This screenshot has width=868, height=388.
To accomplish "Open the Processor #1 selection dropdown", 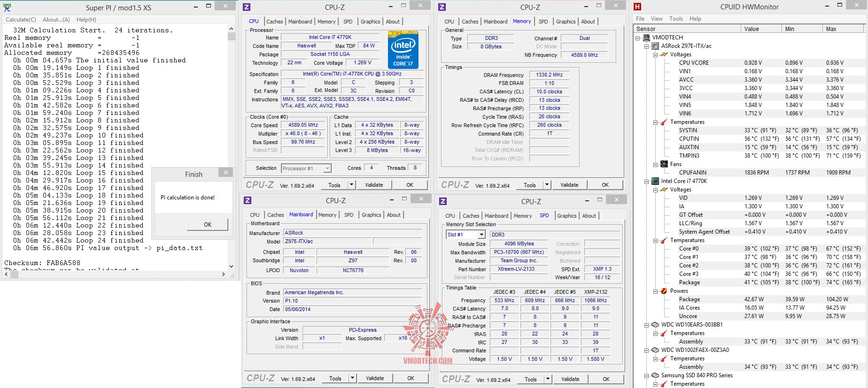I will click(327, 168).
